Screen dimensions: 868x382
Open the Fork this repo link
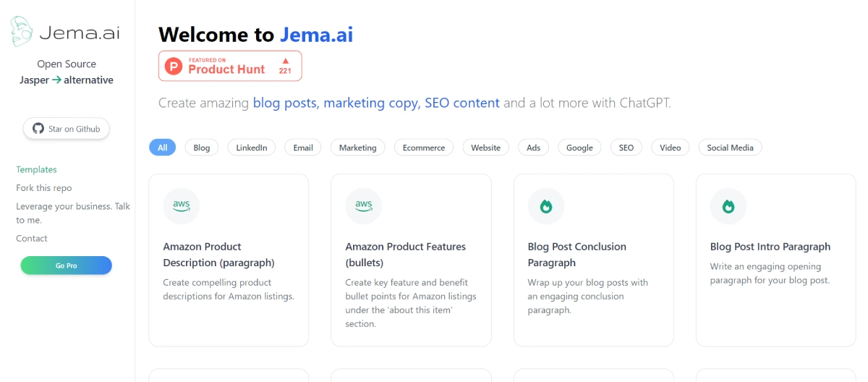44,187
